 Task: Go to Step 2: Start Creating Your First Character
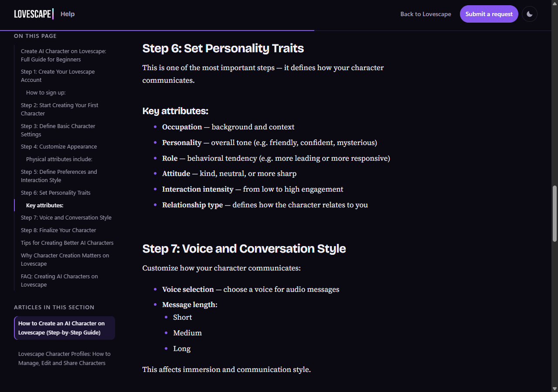point(60,109)
